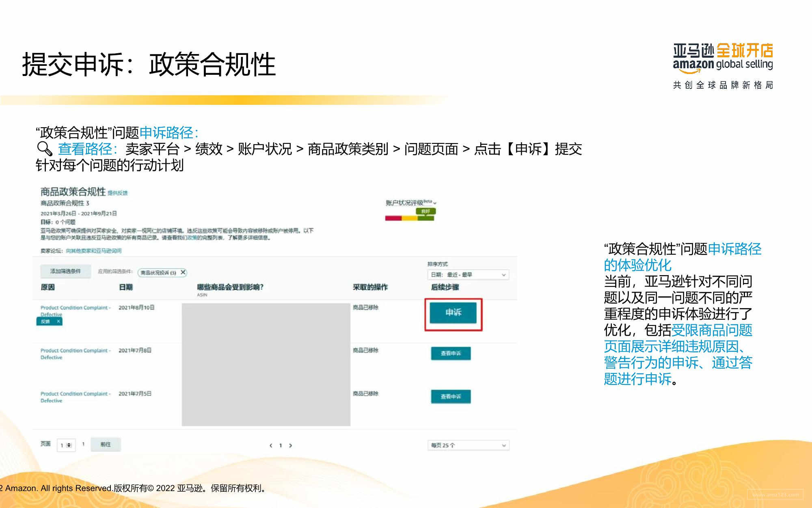Click the 后续步骤 column header
Viewport: 812px width, 508px height.
(445, 287)
